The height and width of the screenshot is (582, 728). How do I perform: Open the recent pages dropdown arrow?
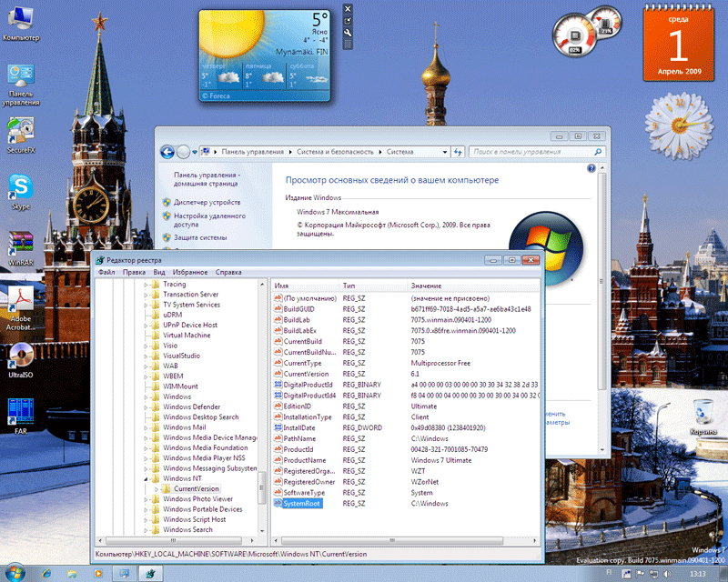click(x=195, y=152)
